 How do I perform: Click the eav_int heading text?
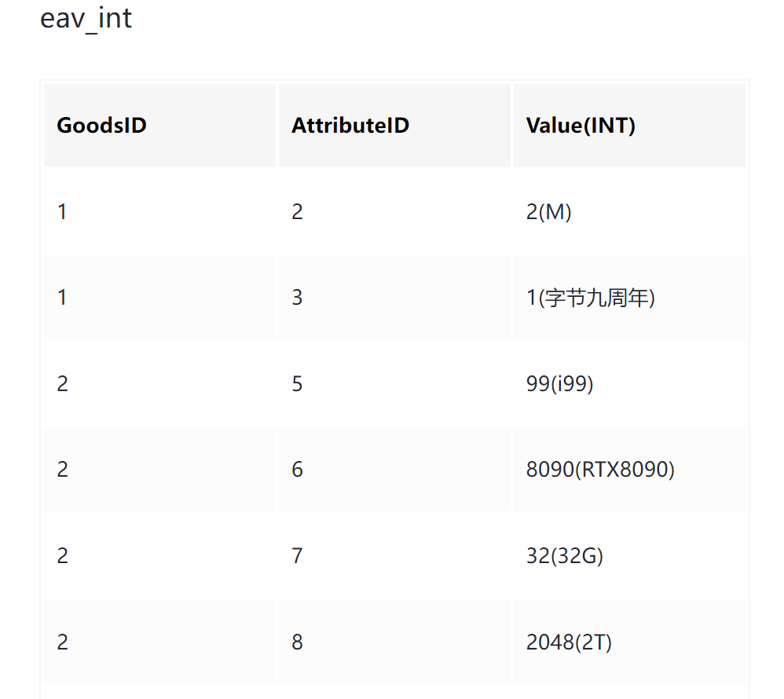point(86,18)
